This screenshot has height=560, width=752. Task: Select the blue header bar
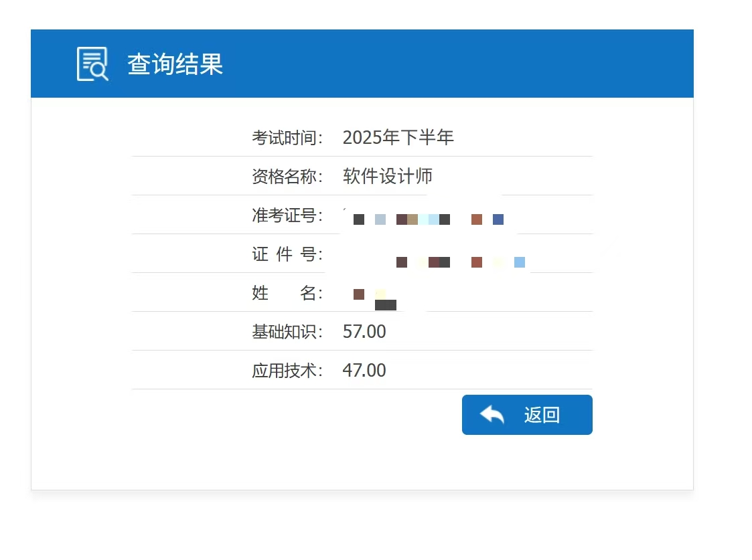pyautogui.click(x=362, y=62)
